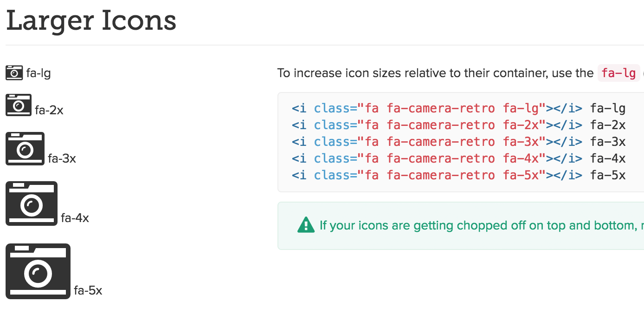Click the largest fa-5x camera icon
644x328 pixels.
coord(38,271)
